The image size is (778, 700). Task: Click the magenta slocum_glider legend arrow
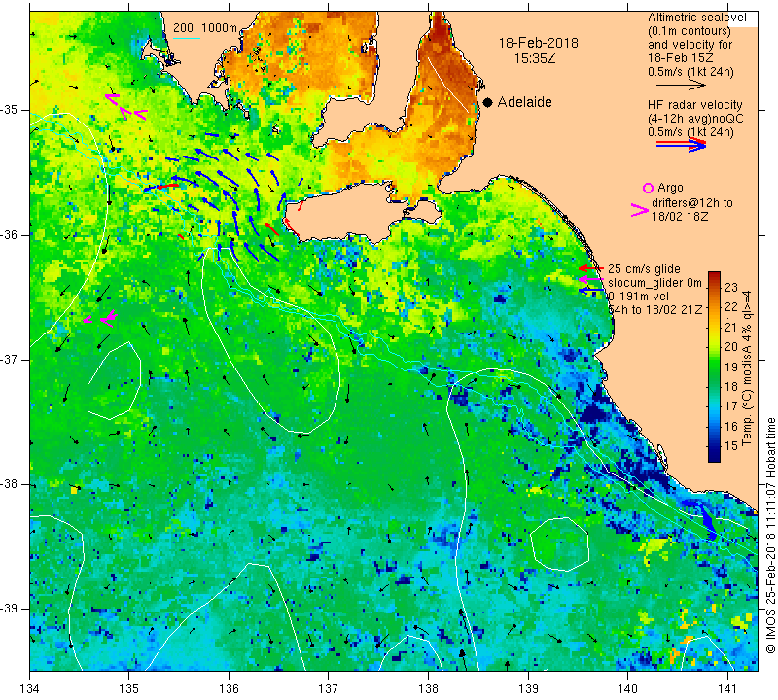point(591,280)
